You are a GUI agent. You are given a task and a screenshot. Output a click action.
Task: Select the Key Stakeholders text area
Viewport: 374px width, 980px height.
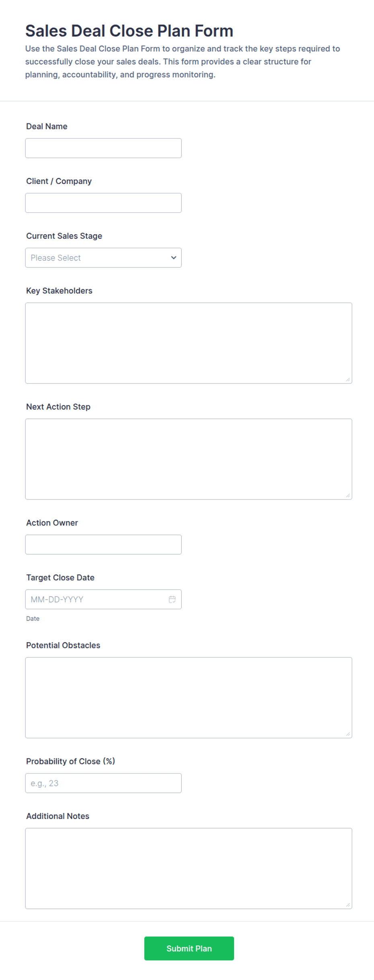[x=189, y=343]
